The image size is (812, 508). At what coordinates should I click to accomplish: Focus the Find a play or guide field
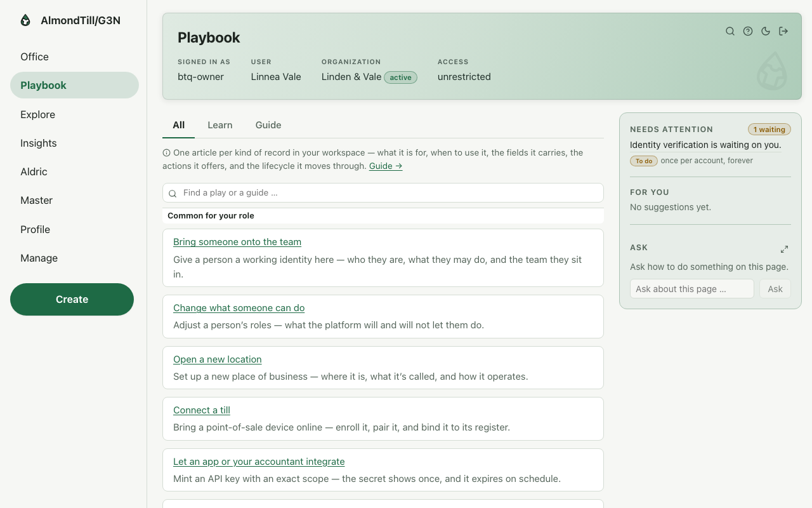383,193
